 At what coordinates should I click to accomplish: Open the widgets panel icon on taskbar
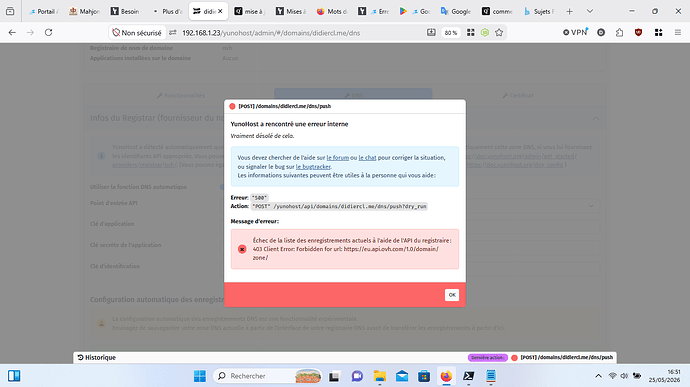click(x=14, y=376)
